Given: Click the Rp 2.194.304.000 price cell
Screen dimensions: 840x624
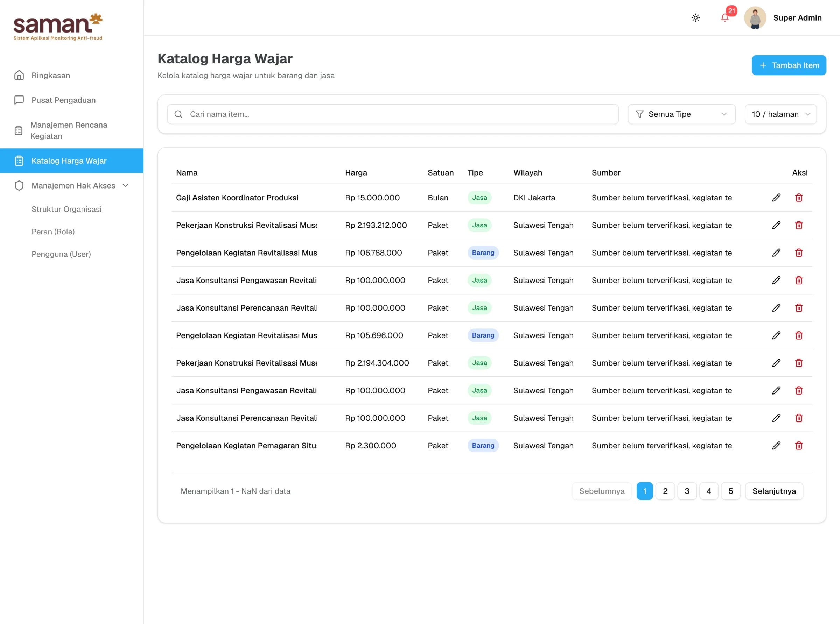Looking at the screenshot, I should 377,363.
